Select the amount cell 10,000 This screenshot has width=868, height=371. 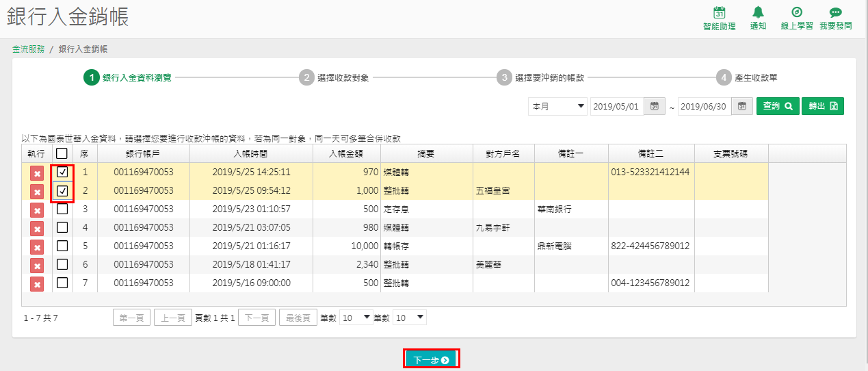pyautogui.click(x=345, y=246)
